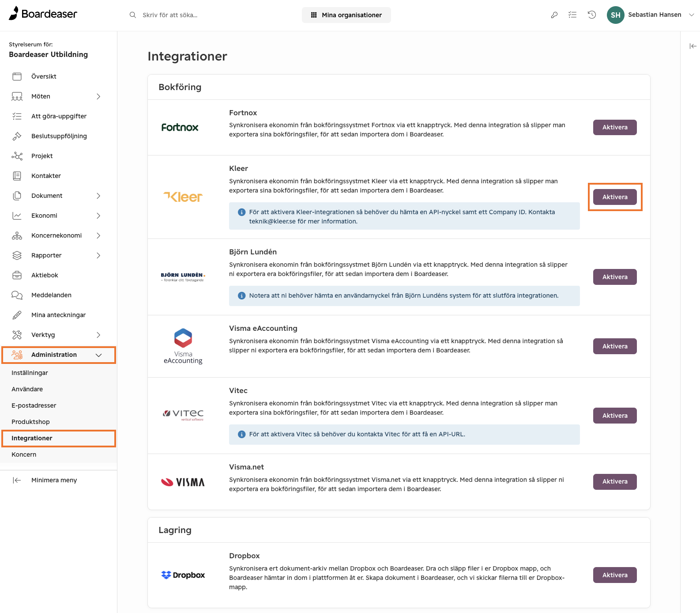The height and width of the screenshot is (613, 700).
Task: Click the SH user avatar
Action: [616, 15]
